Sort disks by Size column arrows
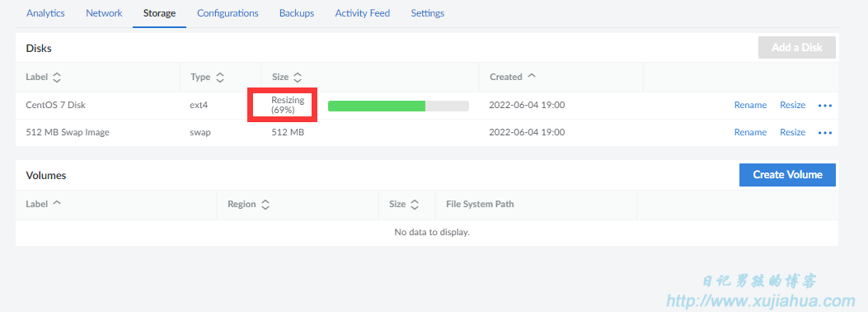The image size is (868, 312). (x=298, y=77)
